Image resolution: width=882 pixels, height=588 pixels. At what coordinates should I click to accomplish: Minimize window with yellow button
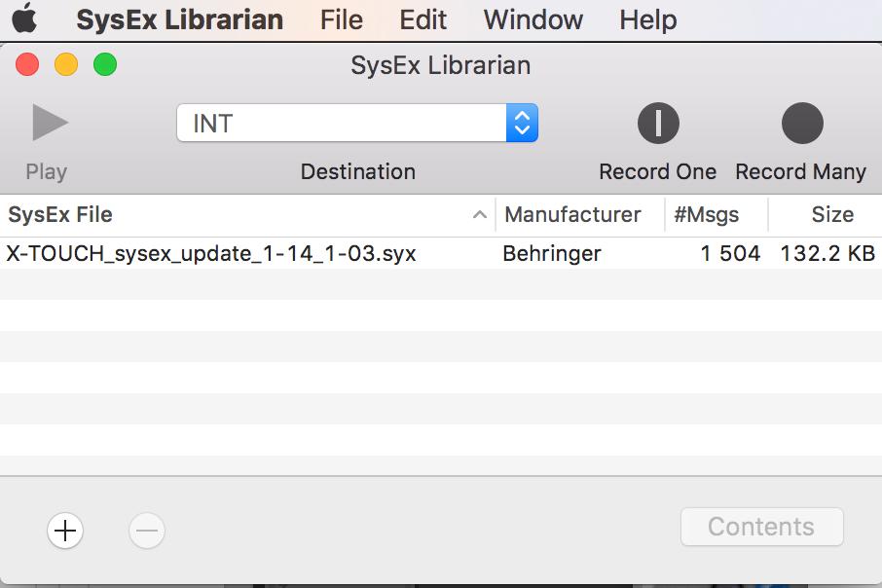click(66, 64)
